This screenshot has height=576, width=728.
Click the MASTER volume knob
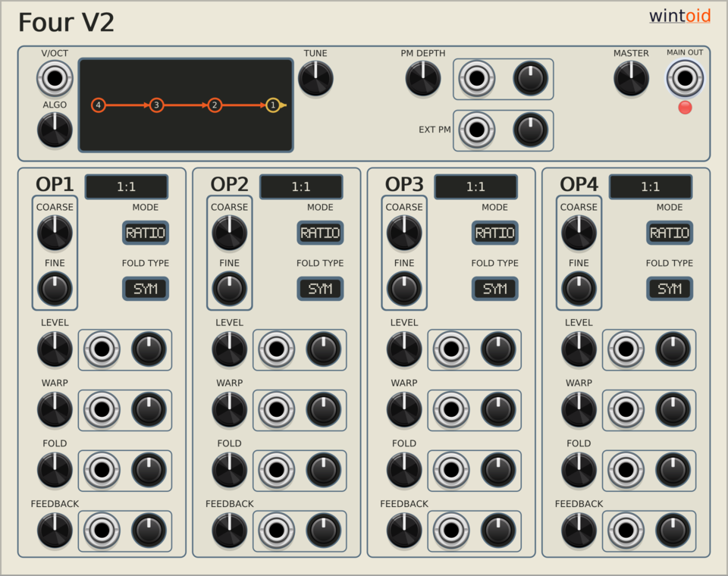(x=631, y=78)
